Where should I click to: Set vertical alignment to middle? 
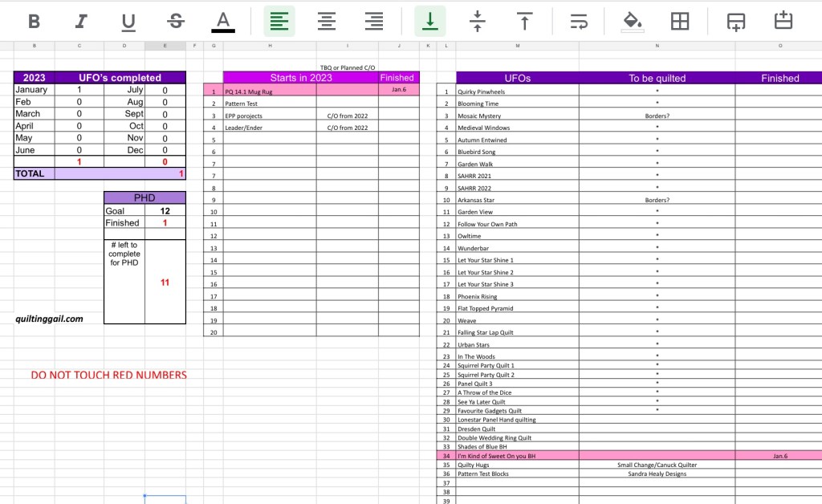(477, 22)
